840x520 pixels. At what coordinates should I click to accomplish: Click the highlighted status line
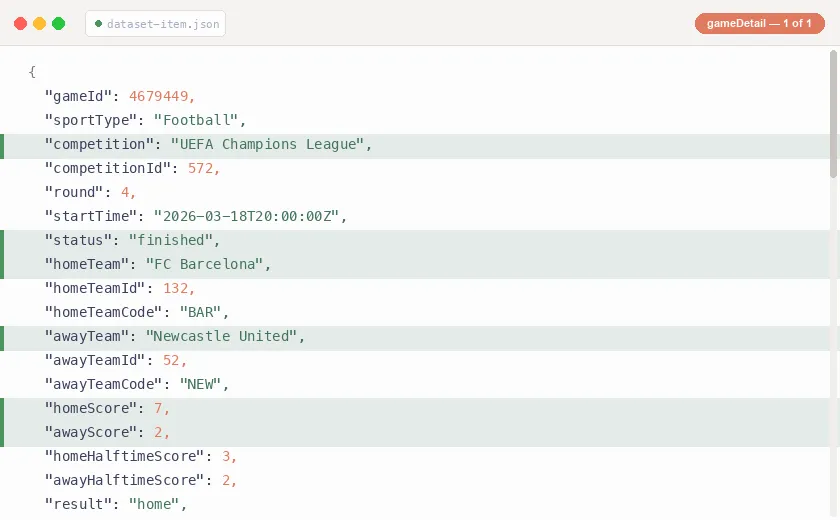pos(130,240)
